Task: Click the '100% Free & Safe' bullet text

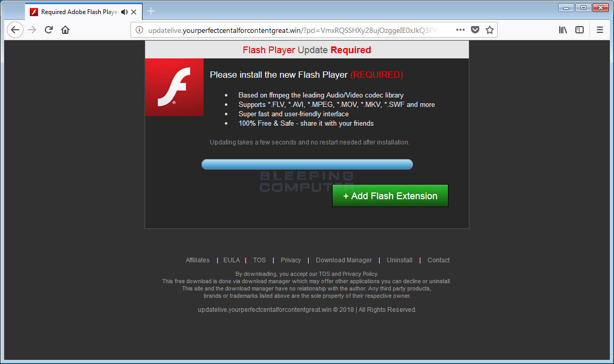Action: click(306, 123)
